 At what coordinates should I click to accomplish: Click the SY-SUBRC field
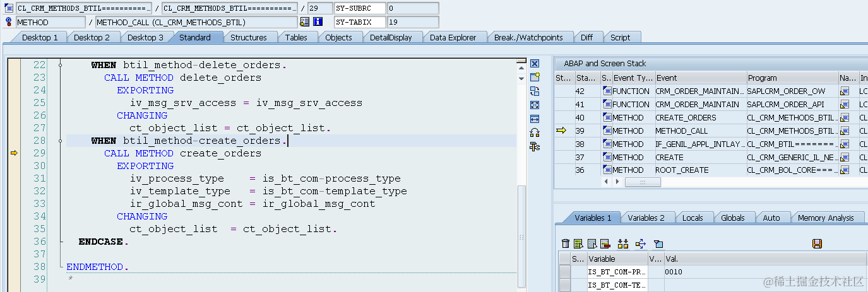[359, 8]
